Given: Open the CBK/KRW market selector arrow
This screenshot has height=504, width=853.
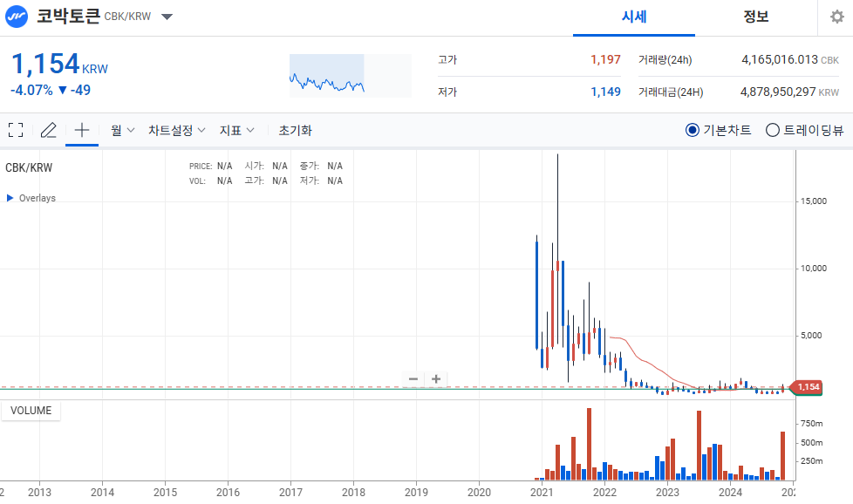Looking at the screenshot, I should (167, 17).
